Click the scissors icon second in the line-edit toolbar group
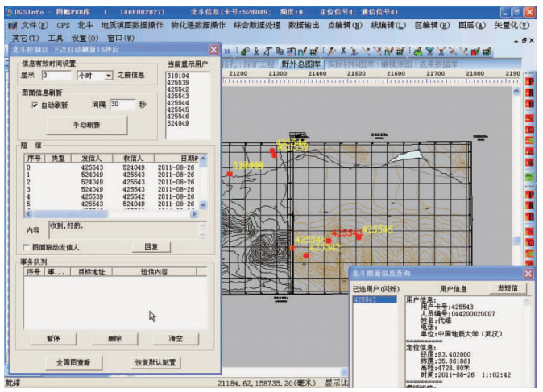Screen dimensions: 543x392 tap(343, 52)
